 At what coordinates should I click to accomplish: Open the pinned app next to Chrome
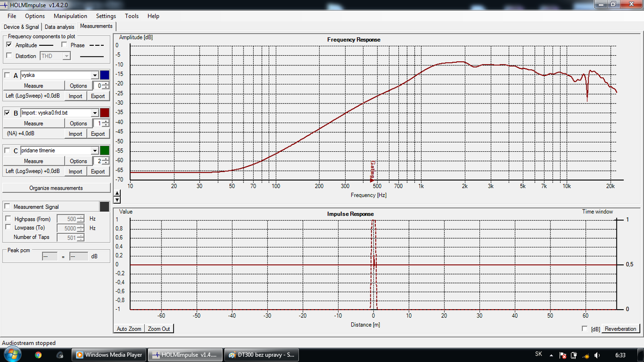tap(60, 355)
